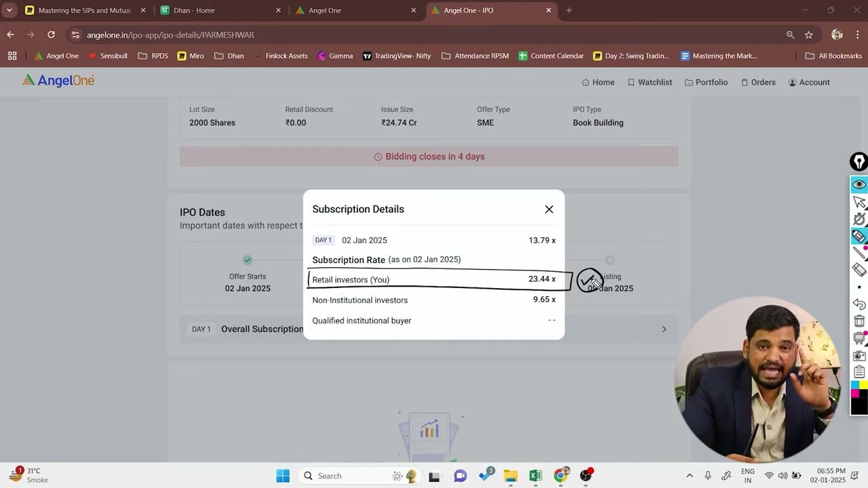Expand the tab search dropdown arrow

point(9,10)
